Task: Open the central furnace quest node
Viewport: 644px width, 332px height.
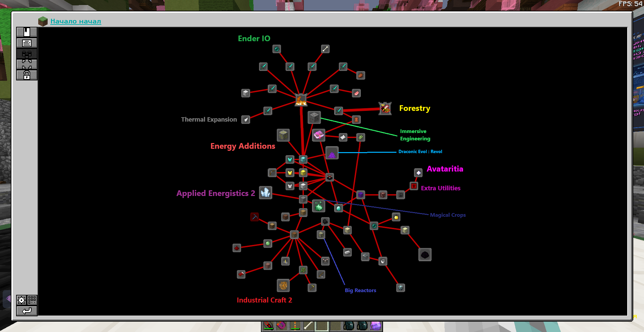Action: click(301, 99)
